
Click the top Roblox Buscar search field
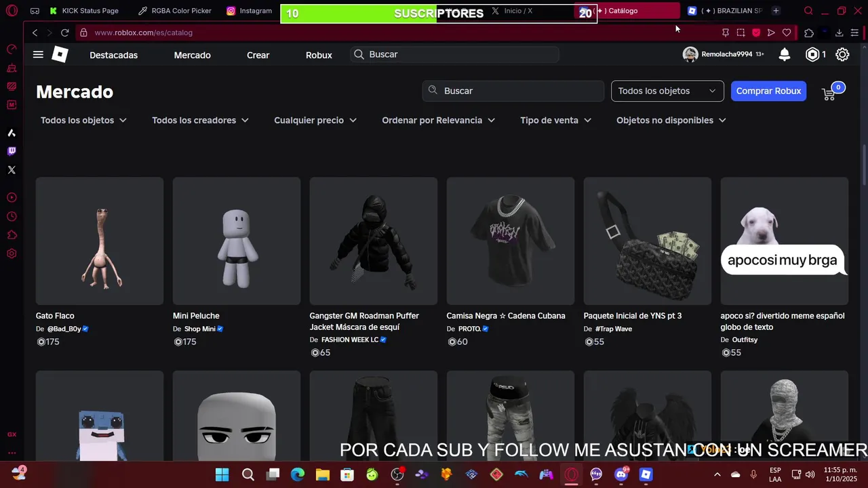tap(454, 54)
